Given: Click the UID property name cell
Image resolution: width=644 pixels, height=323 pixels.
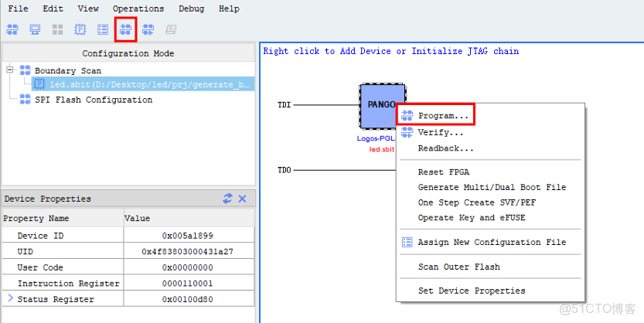Looking at the screenshot, I should pyautogui.click(x=63, y=251).
